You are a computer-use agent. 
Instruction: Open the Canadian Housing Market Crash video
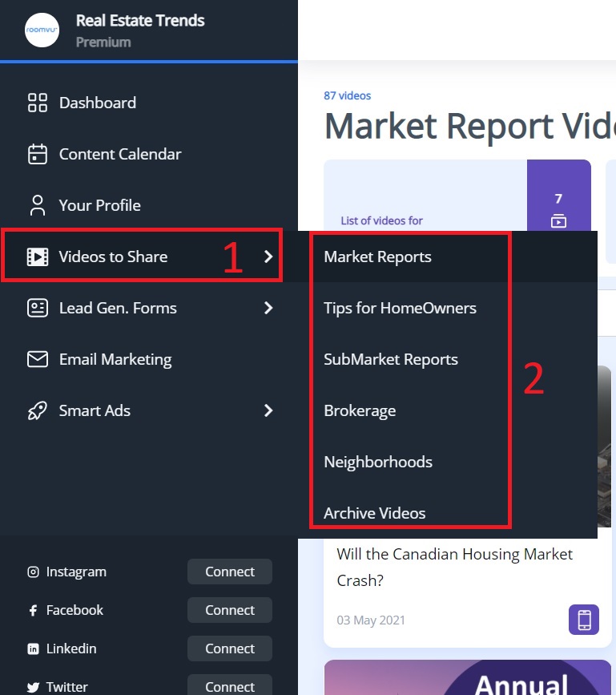pyautogui.click(x=454, y=567)
